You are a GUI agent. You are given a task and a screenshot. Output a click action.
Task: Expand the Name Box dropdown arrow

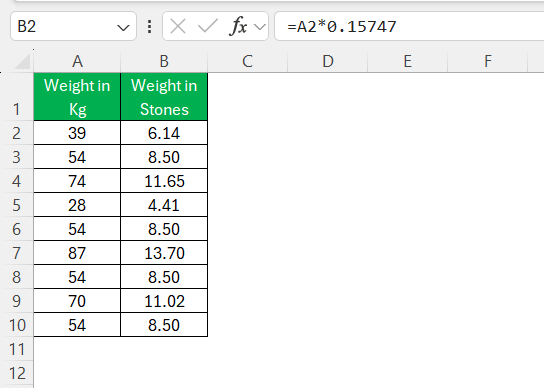[x=123, y=27]
